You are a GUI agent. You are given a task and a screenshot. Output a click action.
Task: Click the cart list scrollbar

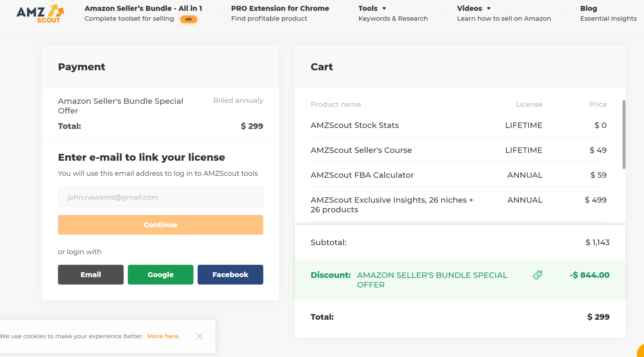pos(624,135)
